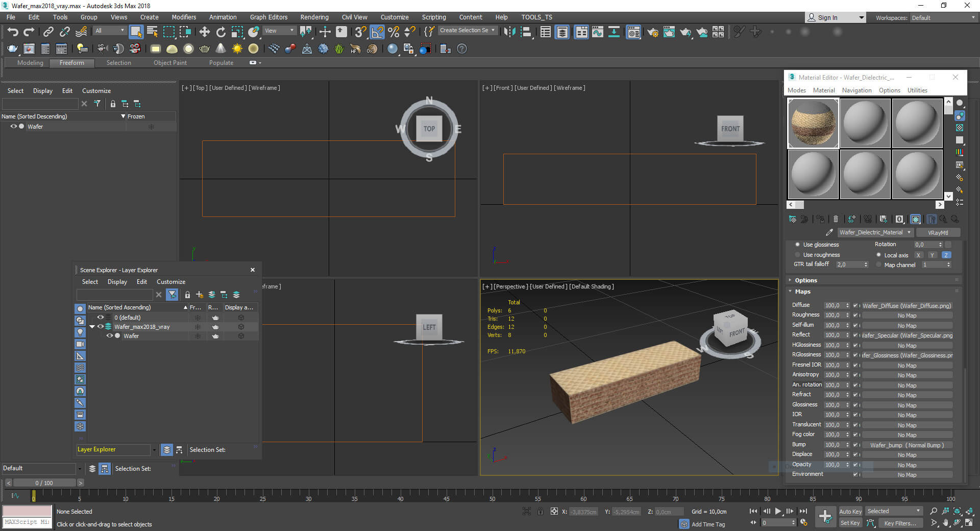980x531 pixels.
Task: Switch to the Object Paint tab
Action: 170,63
